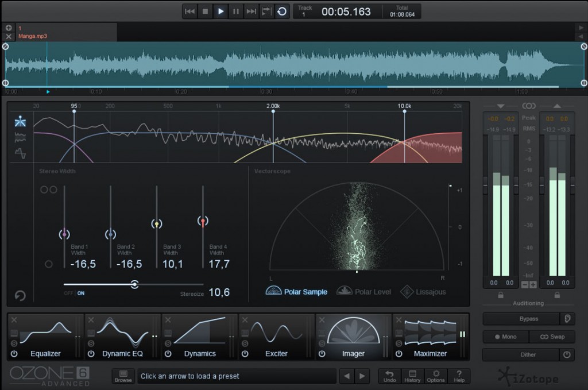The width and height of the screenshot is (588, 390).
Task: Skip to the start of the track
Action: coord(189,11)
